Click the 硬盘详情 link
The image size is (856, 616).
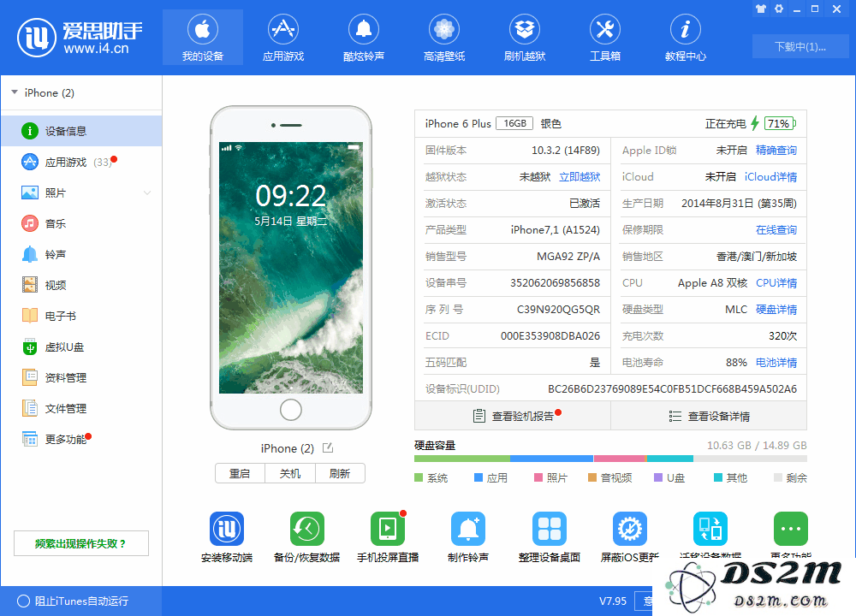coord(776,310)
